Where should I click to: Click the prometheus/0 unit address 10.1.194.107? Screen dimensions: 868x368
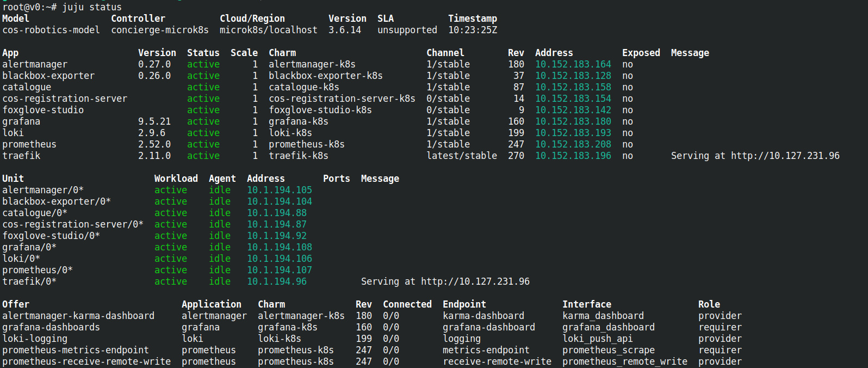pos(279,270)
